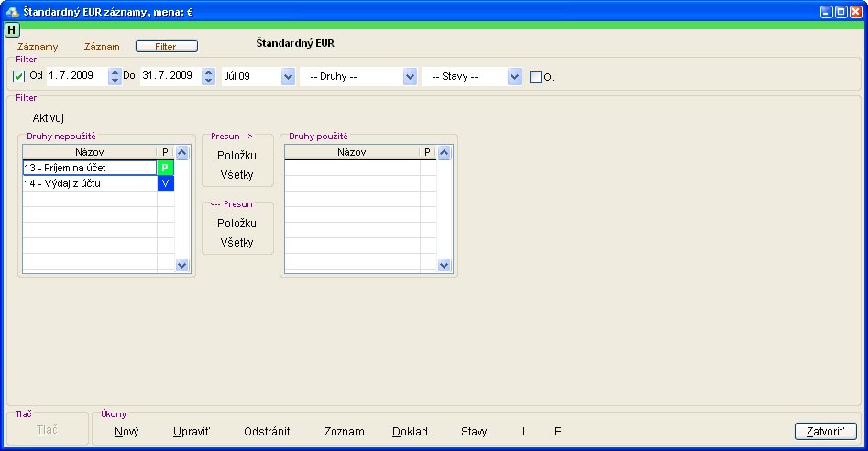This screenshot has width=868, height=451.
Task: Open the Júl 09 month dropdown
Action: tap(288, 77)
